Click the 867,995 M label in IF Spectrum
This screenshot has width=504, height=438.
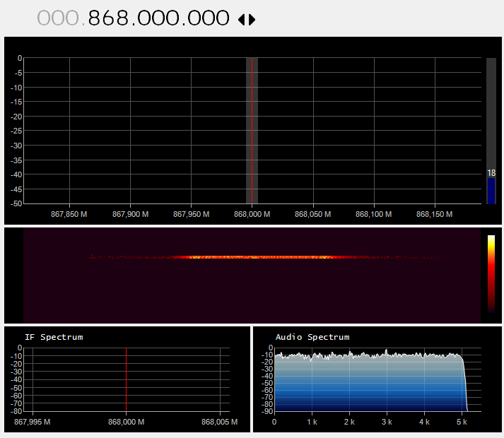click(32, 422)
